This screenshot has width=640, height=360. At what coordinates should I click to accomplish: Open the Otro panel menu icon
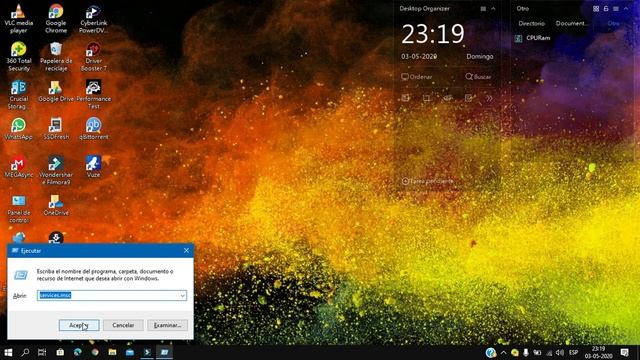pos(616,9)
